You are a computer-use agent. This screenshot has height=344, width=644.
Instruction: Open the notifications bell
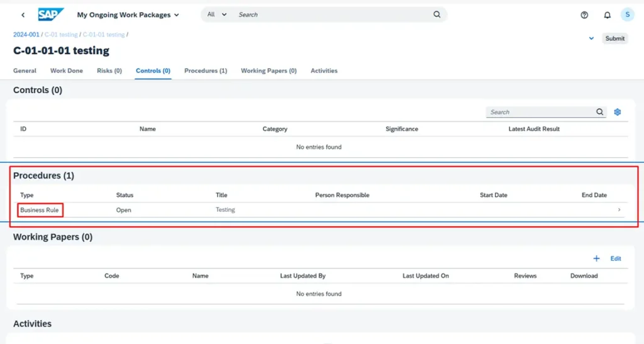607,15
